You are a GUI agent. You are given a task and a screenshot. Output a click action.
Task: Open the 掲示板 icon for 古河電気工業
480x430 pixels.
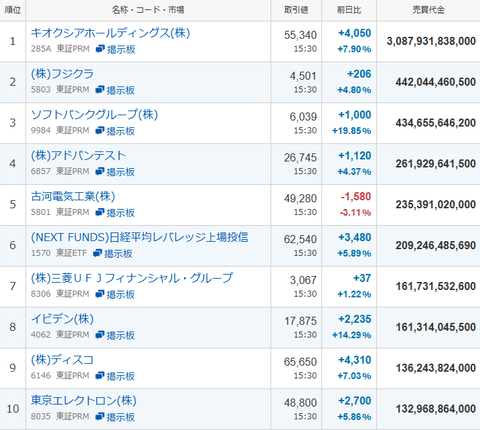[115, 213]
